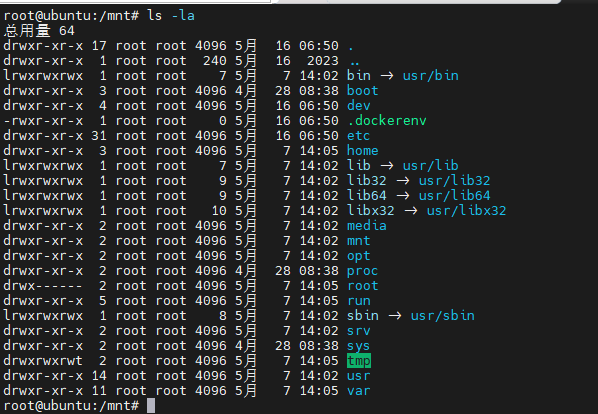This screenshot has height=414, width=598.
Task: Click the drwxrwxrwt permissions string
Action: coord(43,361)
